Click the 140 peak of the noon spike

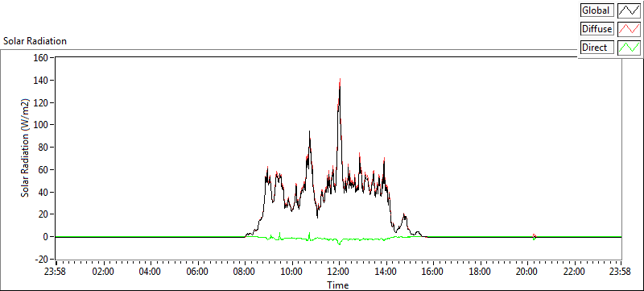pyautogui.click(x=340, y=79)
